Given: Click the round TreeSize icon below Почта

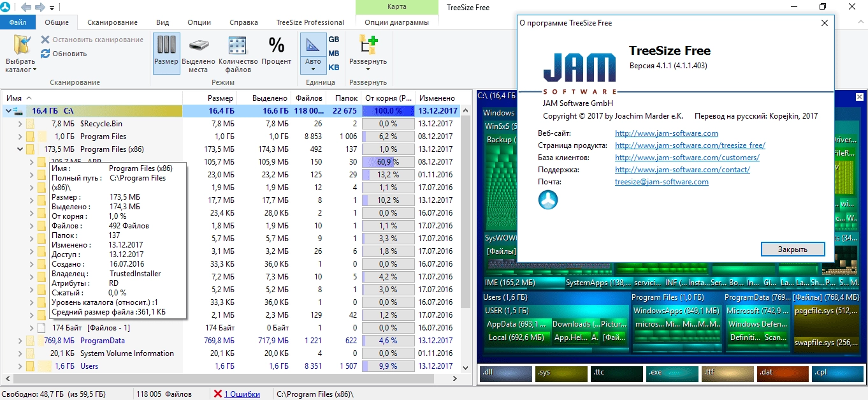Looking at the screenshot, I should (548, 200).
